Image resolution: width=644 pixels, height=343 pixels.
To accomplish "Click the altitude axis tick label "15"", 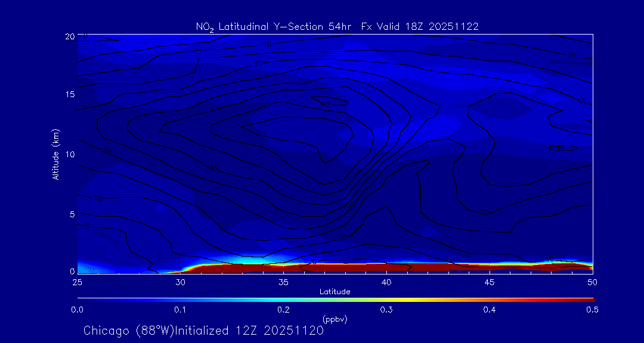I will [x=70, y=94].
